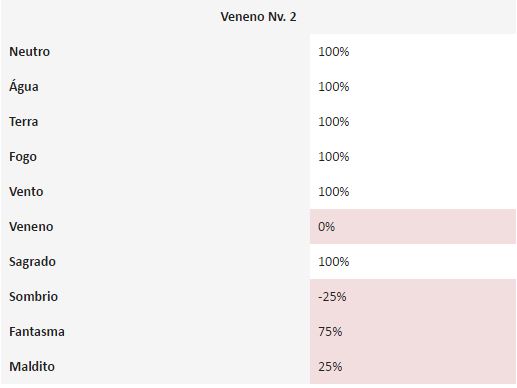
Task: Click the highlighted -25% Sombrio cell
Action: (x=413, y=297)
